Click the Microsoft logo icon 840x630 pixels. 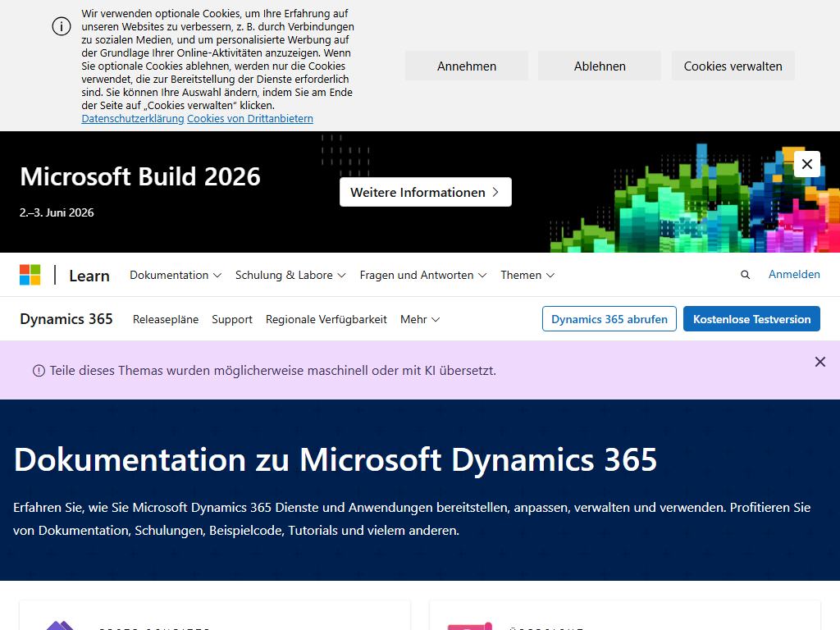coord(30,275)
